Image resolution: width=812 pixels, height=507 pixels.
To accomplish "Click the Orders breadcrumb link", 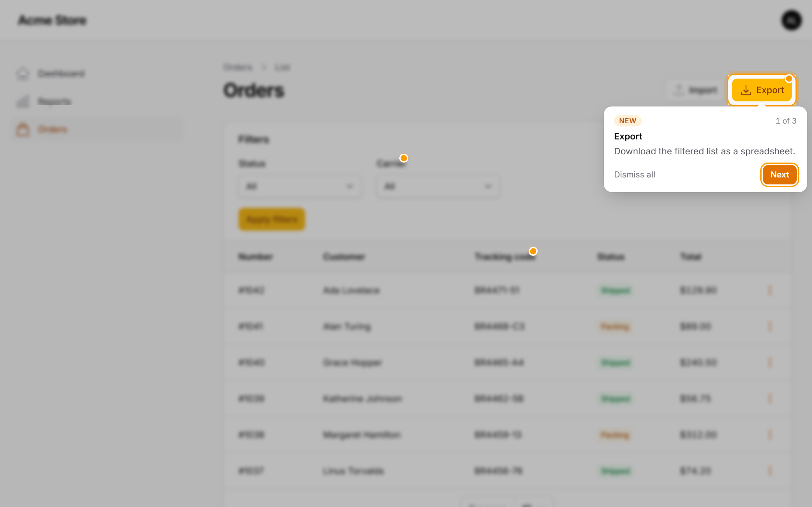I will point(238,67).
